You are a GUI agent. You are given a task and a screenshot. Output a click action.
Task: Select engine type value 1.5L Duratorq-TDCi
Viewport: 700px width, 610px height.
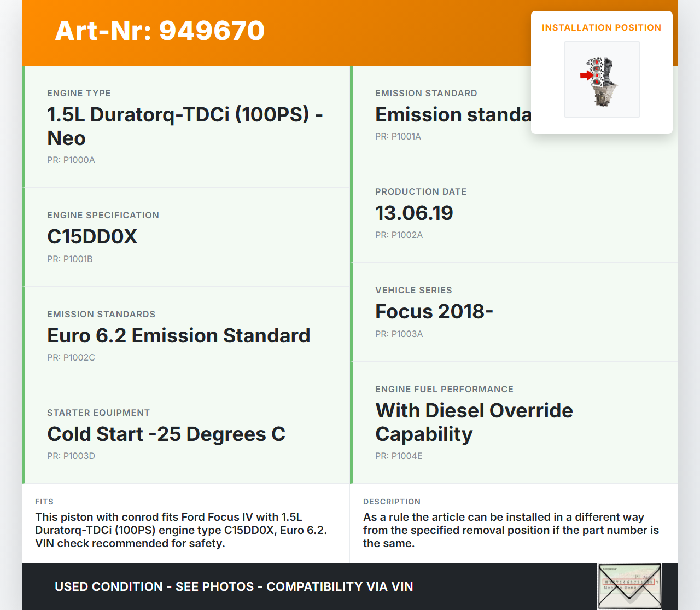pyautogui.click(x=185, y=126)
